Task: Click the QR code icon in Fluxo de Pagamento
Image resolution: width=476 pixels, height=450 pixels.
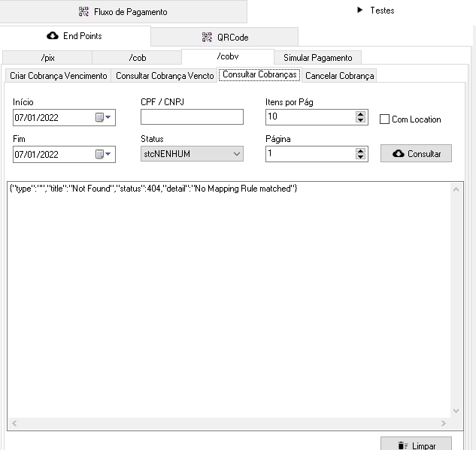Action: (83, 11)
